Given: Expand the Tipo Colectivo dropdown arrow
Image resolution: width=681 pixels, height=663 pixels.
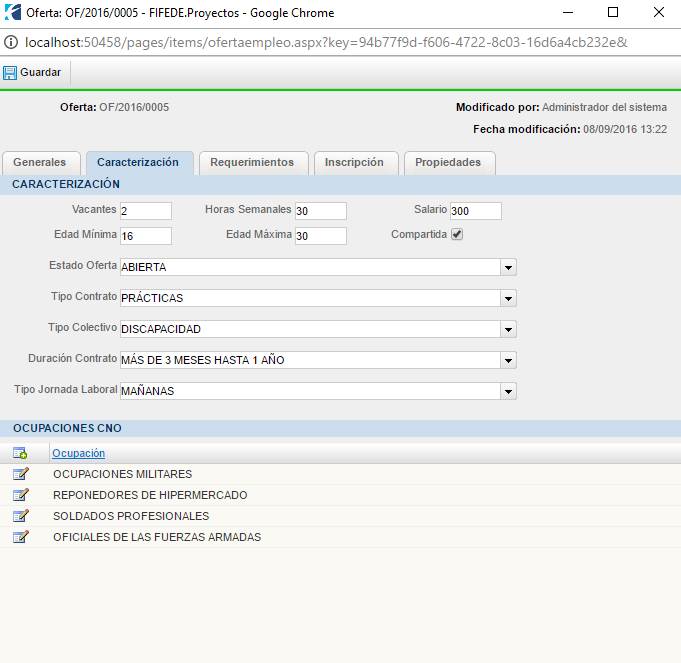Looking at the screenshot, I should tap(508, 330).
